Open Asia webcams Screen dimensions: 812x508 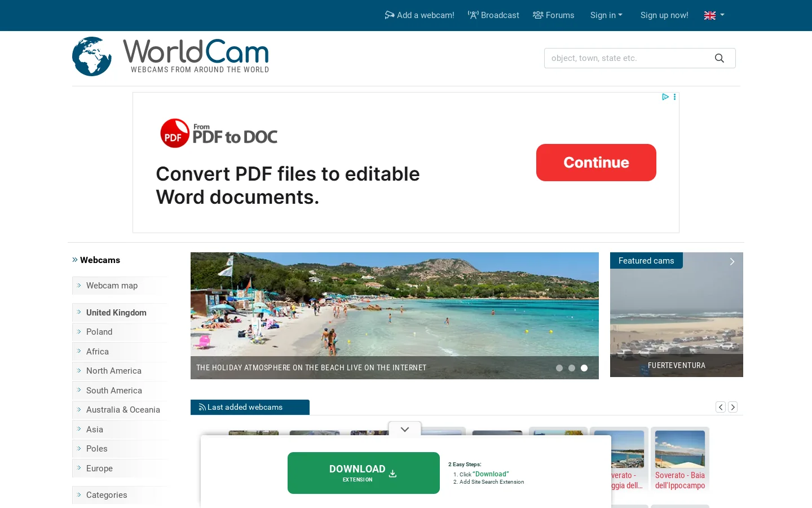coord(120,430)
